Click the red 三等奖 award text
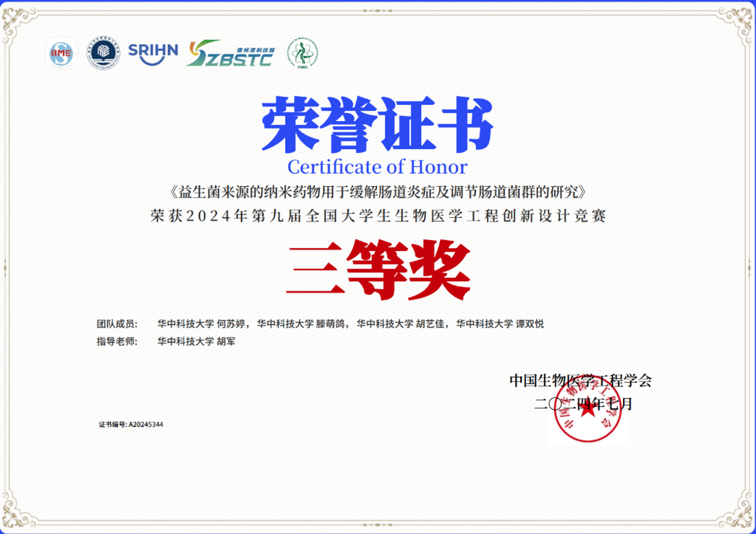The width and height of the screenshot is (756, 534). point(378,270)
